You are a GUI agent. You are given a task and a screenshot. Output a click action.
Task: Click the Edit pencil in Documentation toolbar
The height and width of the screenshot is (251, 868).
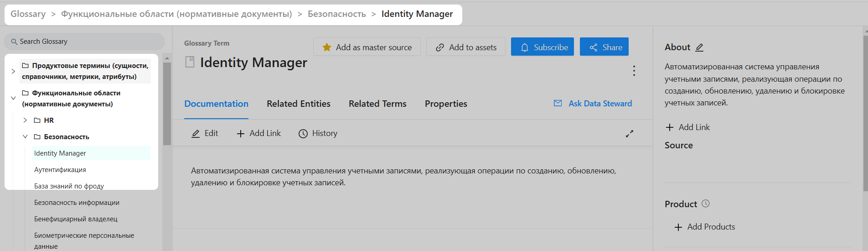coord(196,134)
